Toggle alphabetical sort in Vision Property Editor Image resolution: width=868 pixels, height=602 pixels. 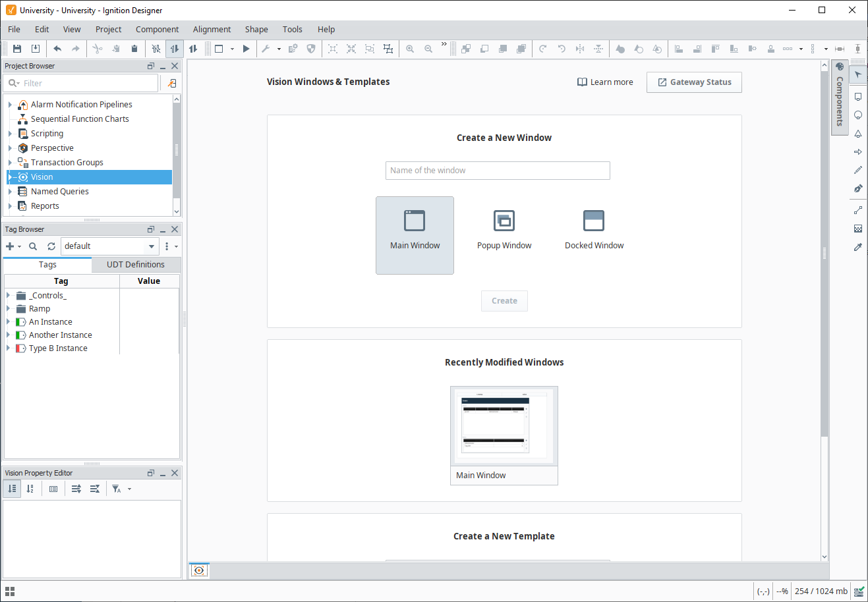click(30, 489)
